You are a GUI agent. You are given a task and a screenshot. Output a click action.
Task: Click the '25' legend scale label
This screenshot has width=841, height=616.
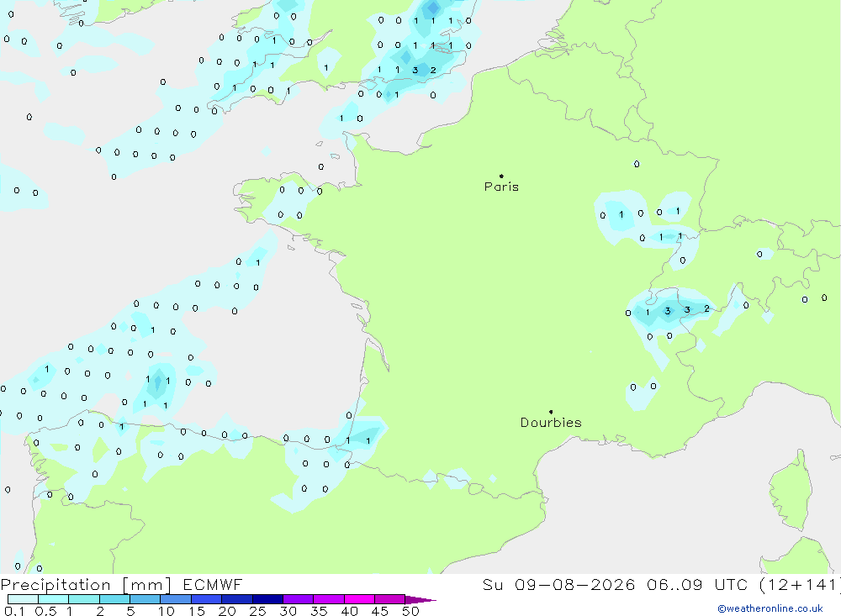258,611
